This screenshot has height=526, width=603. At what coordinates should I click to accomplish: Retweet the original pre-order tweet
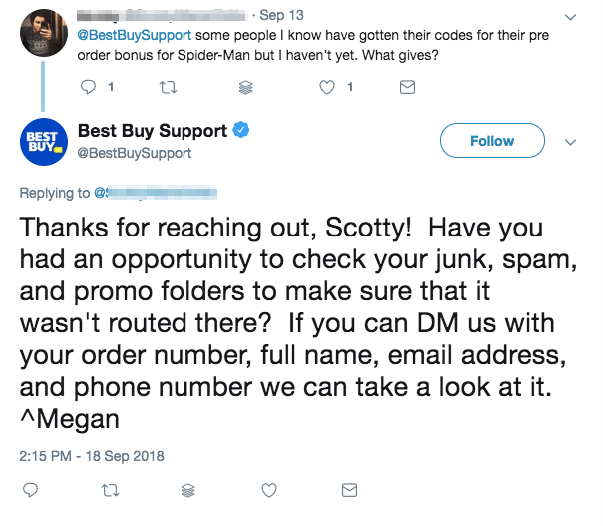168,87
